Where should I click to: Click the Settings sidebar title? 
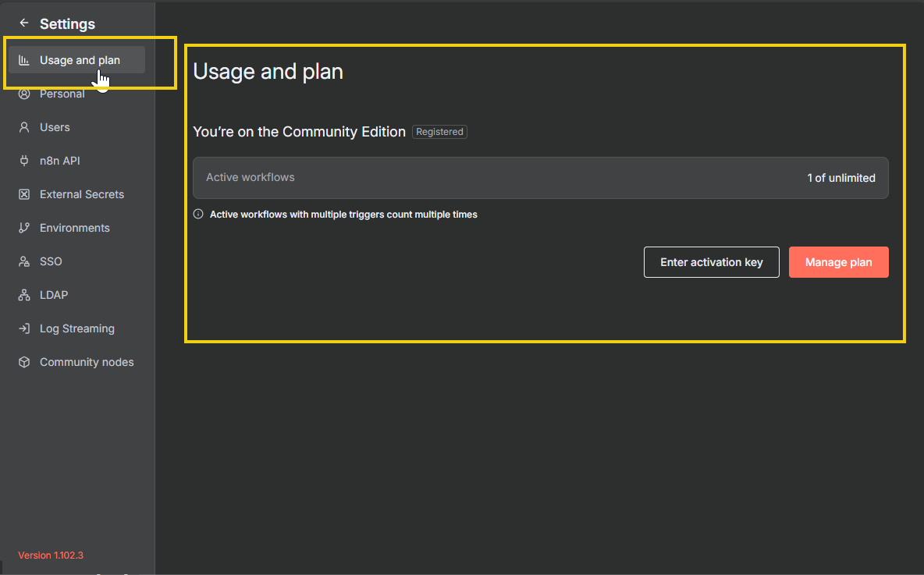tap(67, 23)
